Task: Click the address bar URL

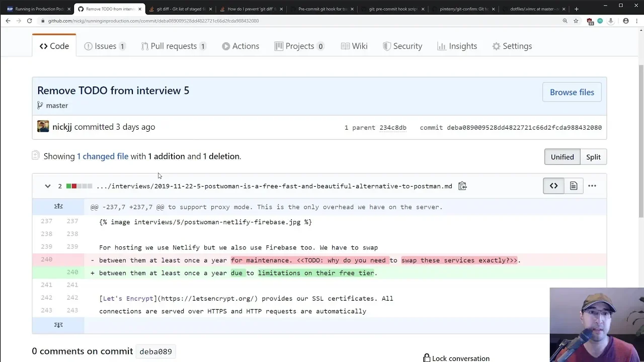Action: (x=153, y=21)
